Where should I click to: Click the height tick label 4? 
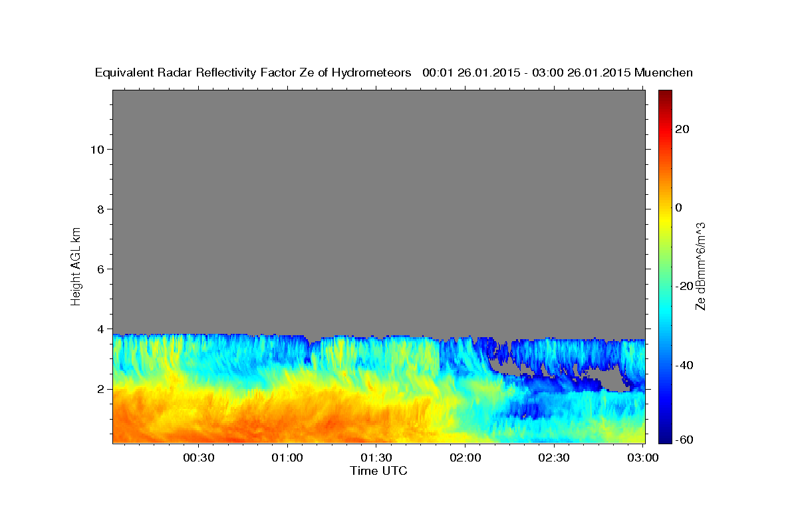tap(101, 329)
